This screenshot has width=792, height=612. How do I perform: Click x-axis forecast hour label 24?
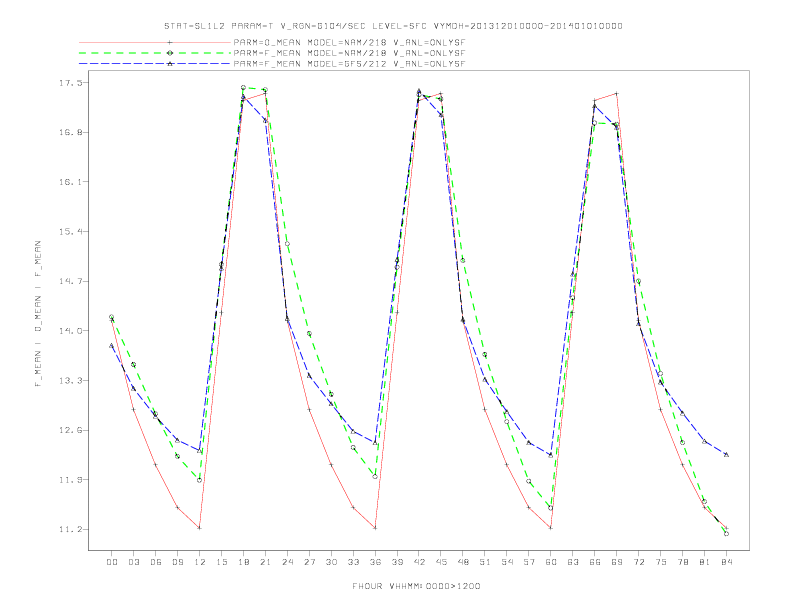click(x=287, y=562)
